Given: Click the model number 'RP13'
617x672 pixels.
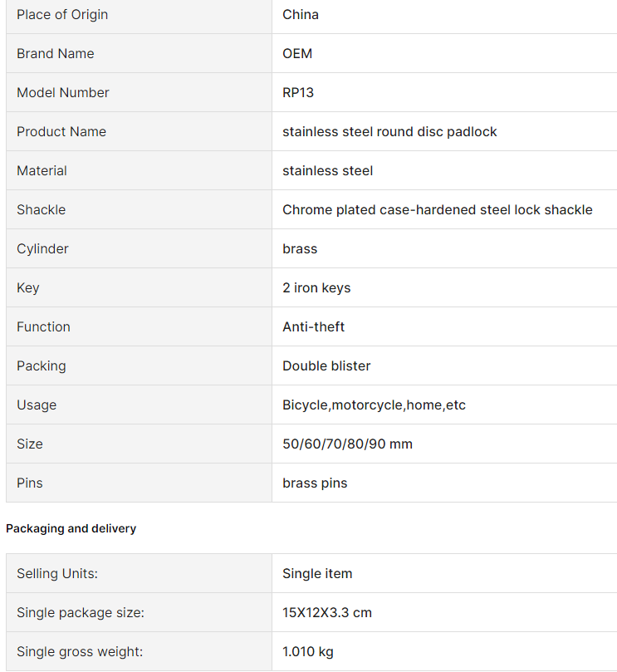Looking at the screenshot, I should 298,93.
